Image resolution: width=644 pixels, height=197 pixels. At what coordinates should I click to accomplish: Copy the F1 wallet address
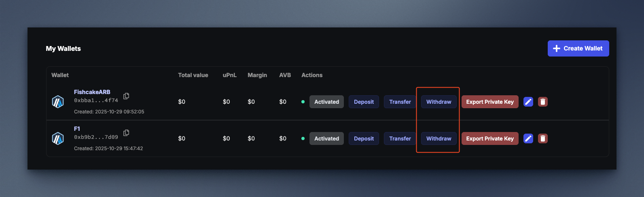tap(126, 133)
